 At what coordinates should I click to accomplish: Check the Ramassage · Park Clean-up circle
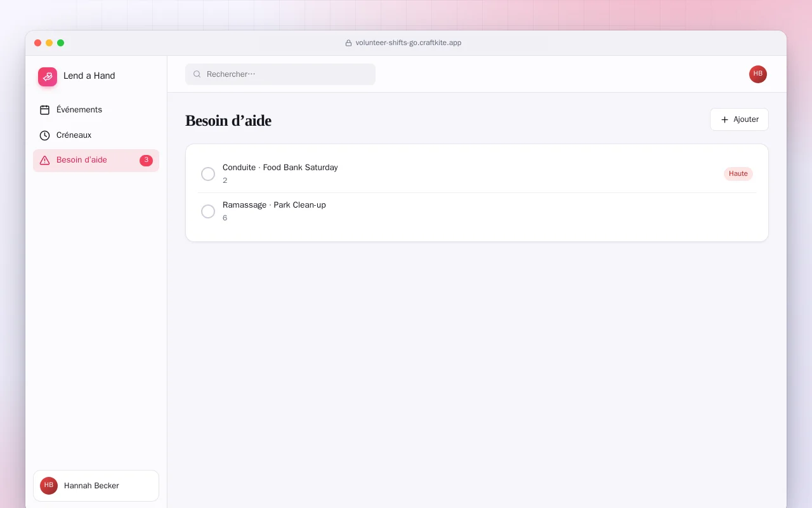click(x=208, y=211)
